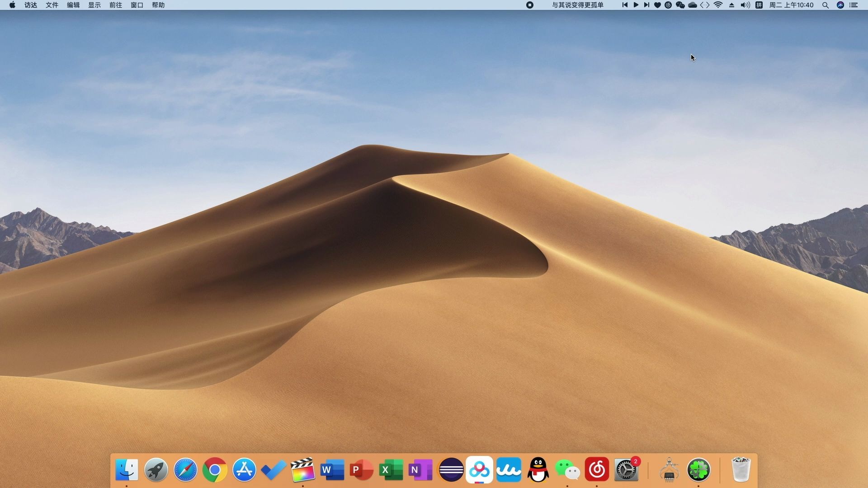Favorite the current song with heart icon

point(657,5)
